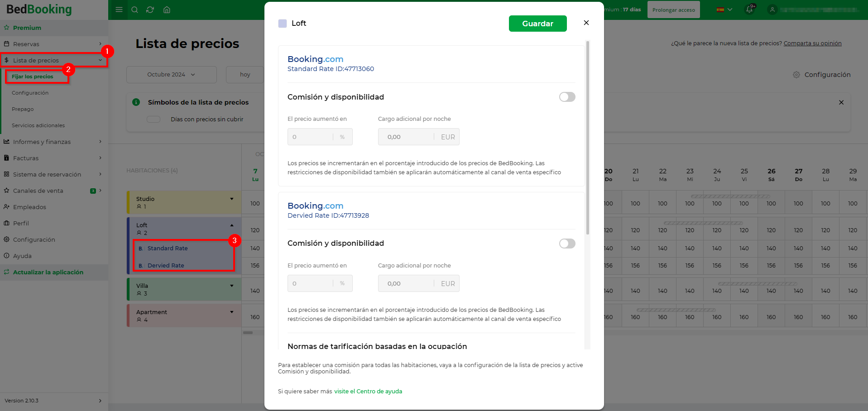The image size is (868, 411).
Task: Click the user account avatar icon
Action: [x=772, y=10]
